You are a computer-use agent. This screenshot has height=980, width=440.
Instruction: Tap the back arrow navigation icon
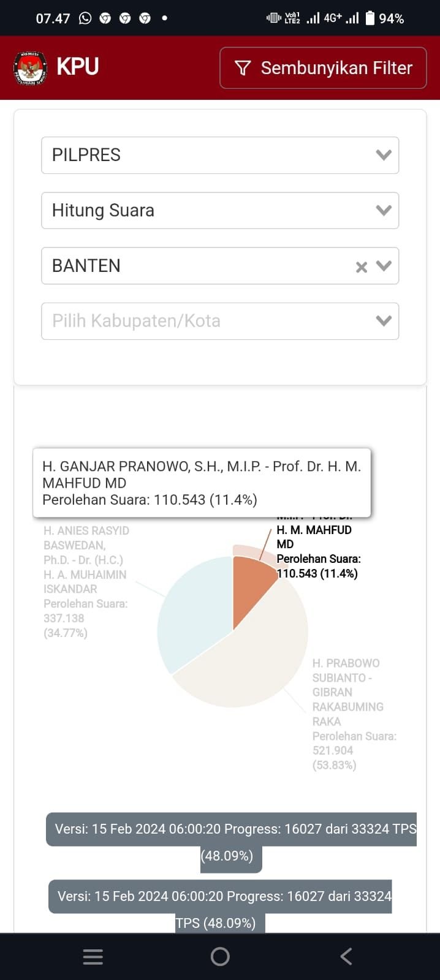[346, 956]
